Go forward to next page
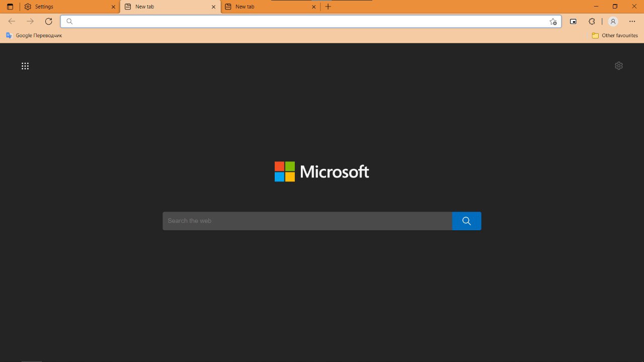 pos(30,21)
